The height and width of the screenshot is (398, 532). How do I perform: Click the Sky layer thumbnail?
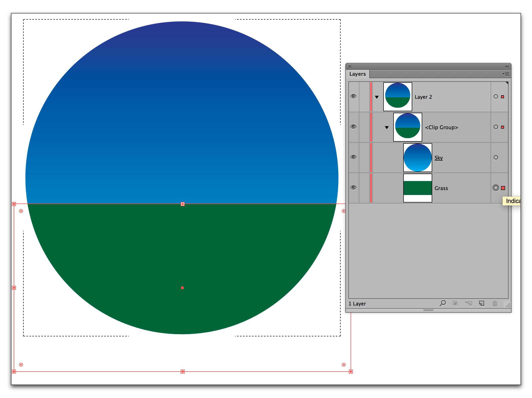pos(417,158)
